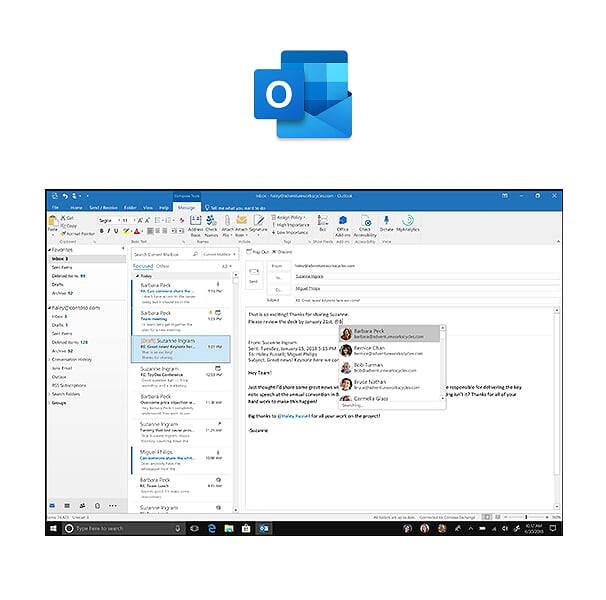Adjust the zoom slider in status bar
Screen dimensions: 606x600
(526, 517)
